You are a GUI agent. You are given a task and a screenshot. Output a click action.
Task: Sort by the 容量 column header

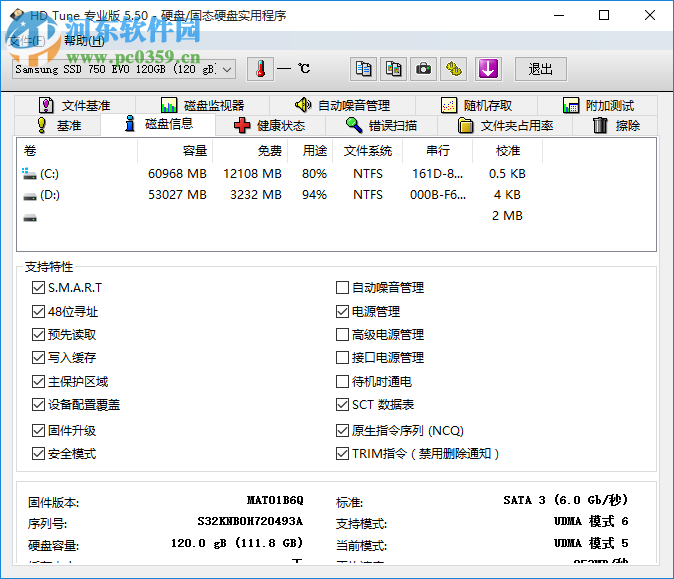tap(175, 151)
